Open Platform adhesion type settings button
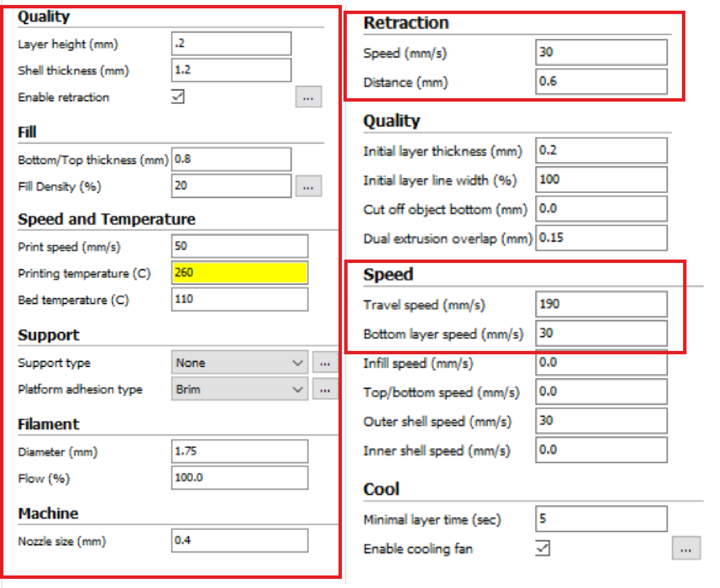720x588 pixels. tap(325, 389)
